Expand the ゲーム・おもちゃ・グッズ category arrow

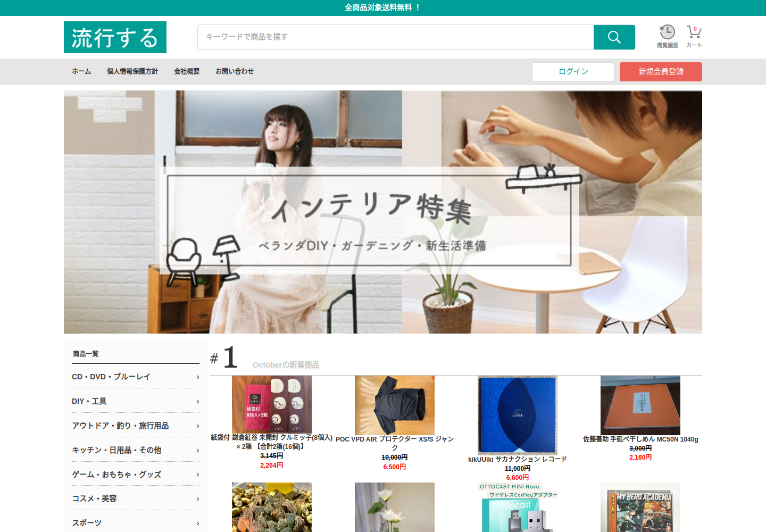pos(197,475)
